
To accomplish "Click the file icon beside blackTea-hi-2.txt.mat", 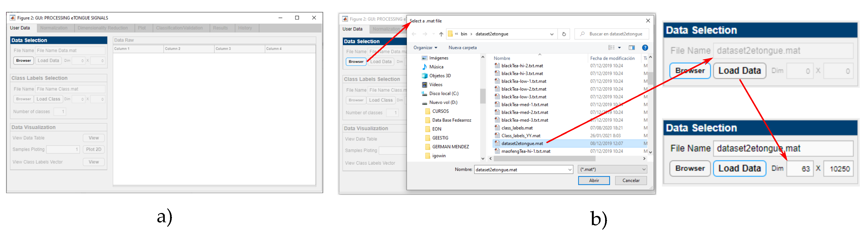I will pos(497,66).
